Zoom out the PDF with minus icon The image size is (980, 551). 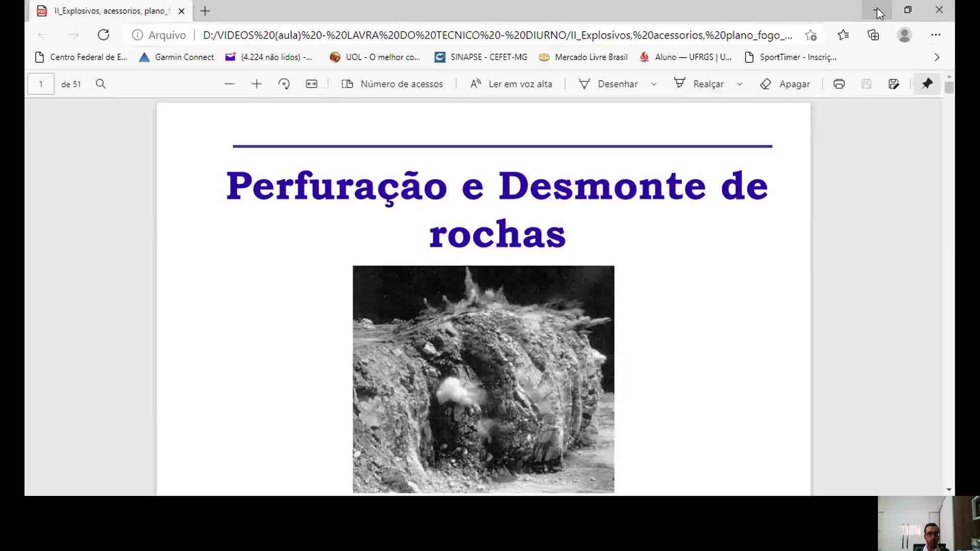tap(229, 84)
